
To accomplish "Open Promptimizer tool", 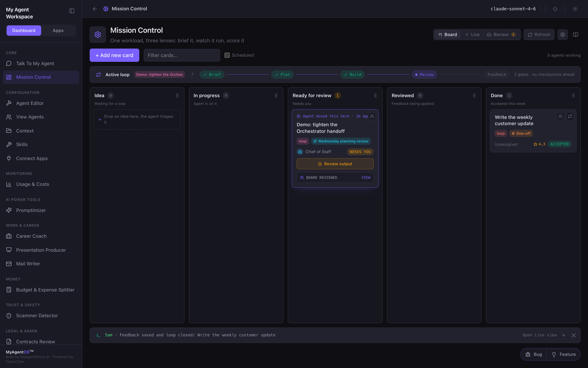I will [41, 210].
